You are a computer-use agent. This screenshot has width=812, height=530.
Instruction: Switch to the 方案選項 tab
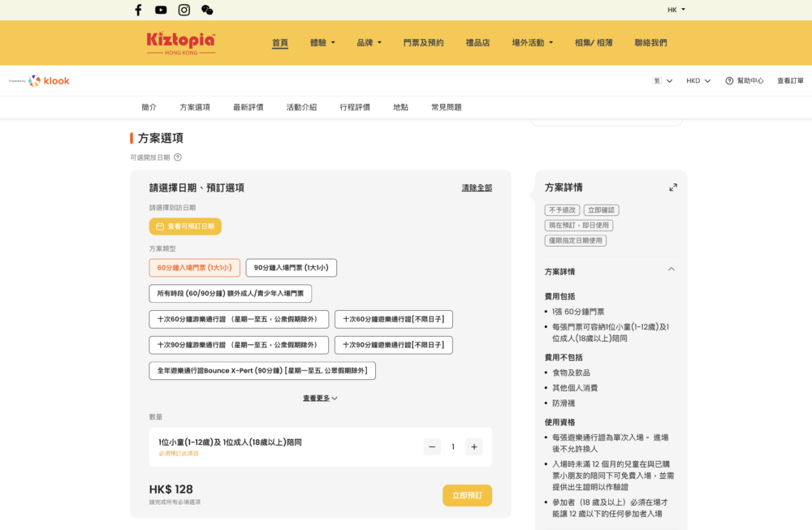[x=196, y=106]
